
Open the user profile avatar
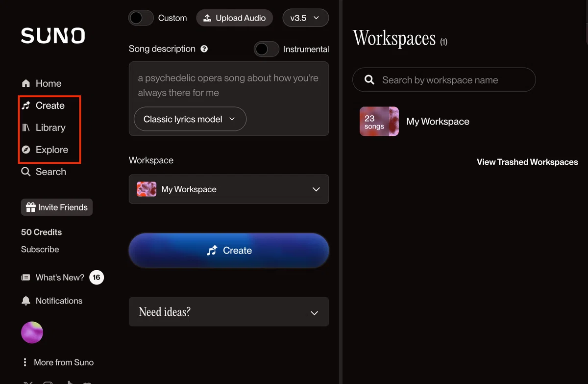32,333
